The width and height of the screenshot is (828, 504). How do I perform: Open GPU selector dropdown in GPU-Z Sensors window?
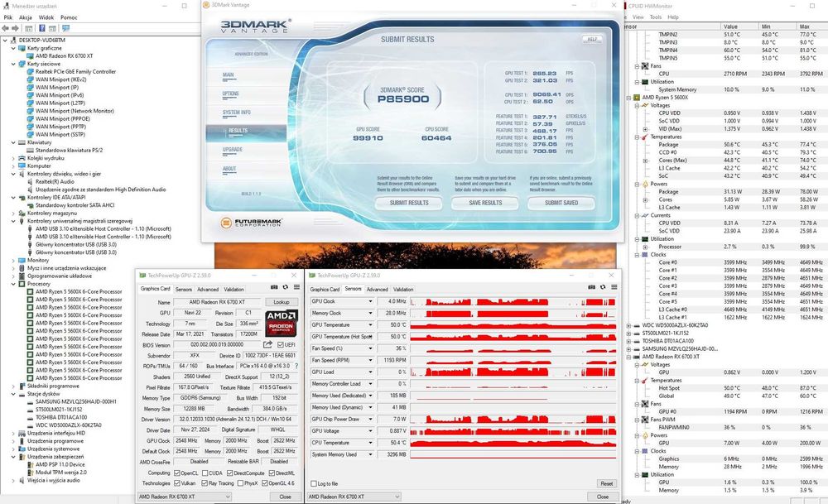354,497
